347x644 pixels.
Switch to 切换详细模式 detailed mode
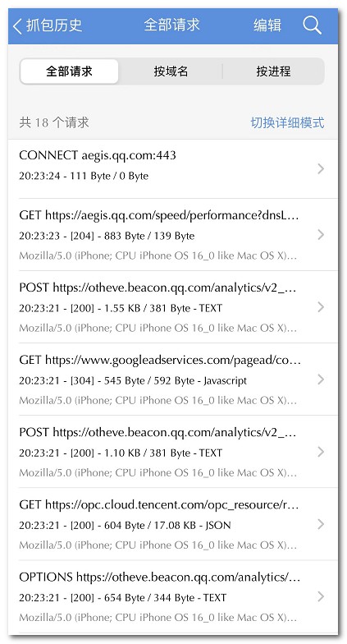click(287, 122)
